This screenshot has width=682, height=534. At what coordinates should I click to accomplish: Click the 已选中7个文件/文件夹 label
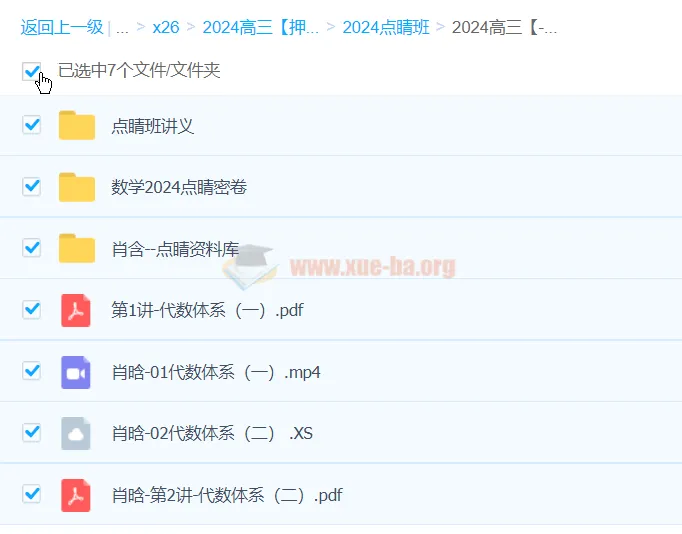click(x=139, y=70)
